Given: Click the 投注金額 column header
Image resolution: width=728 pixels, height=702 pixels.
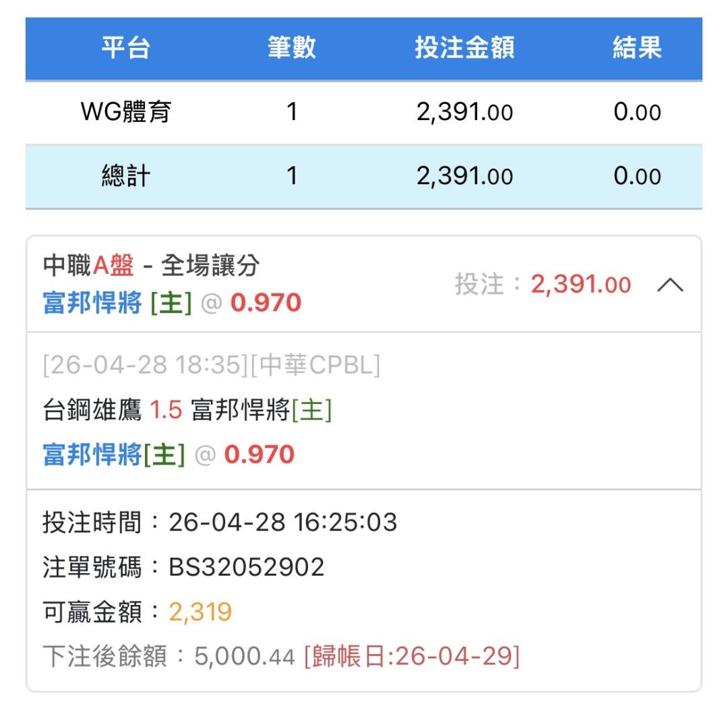Looking at the screenshot, I should [x=464, y=49].
